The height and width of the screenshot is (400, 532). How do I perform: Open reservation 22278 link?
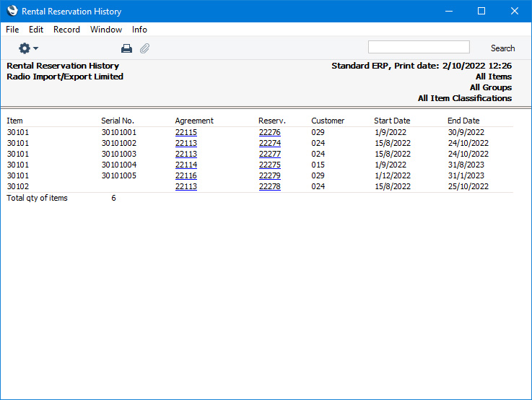coord(270,186)
